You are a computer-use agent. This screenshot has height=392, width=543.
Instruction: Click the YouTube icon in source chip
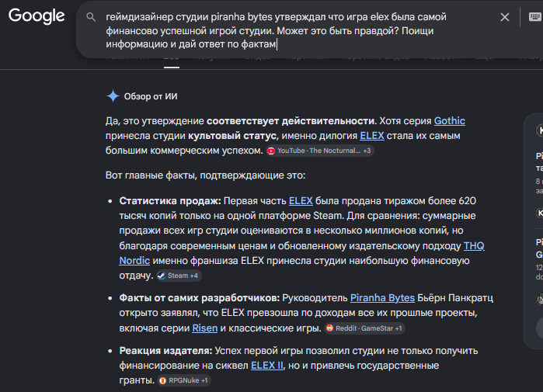click(x=271, y=151)
